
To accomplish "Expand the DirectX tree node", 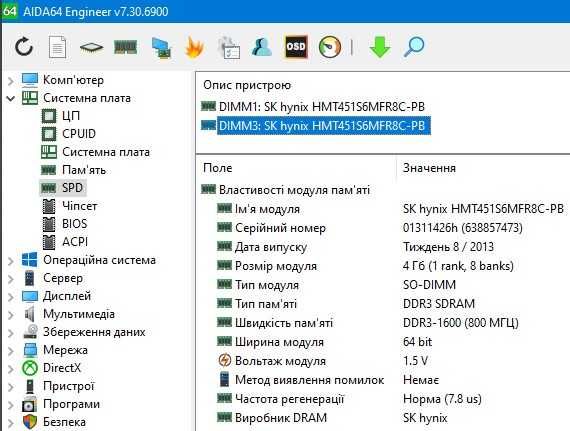I will click(x=11, y=368).
